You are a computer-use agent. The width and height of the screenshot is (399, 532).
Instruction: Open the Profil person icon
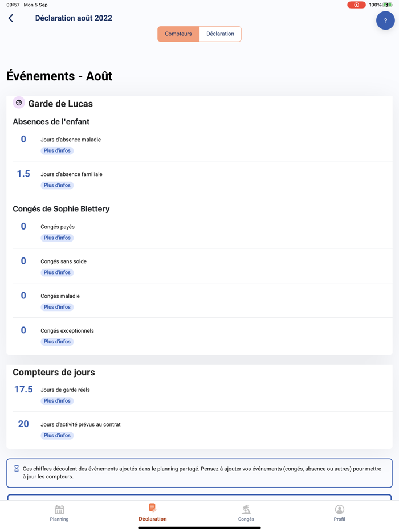click(339, 511)
